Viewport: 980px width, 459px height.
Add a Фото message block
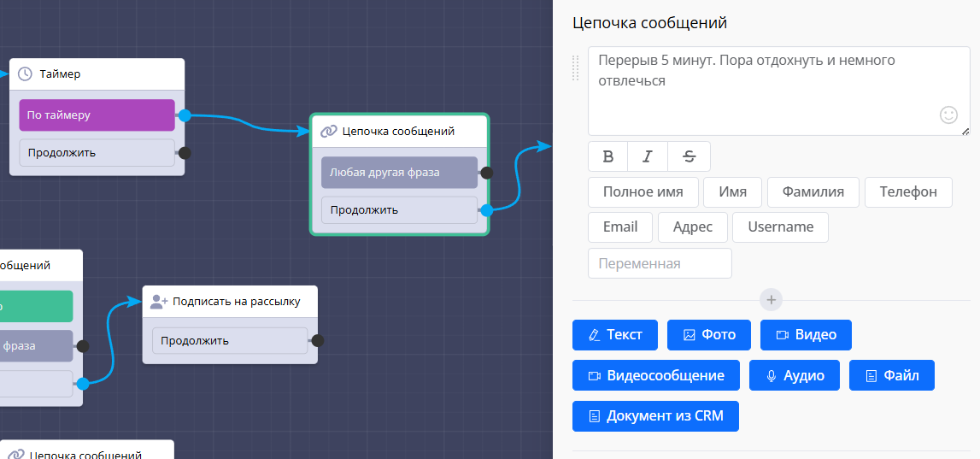tap(708, 335)
